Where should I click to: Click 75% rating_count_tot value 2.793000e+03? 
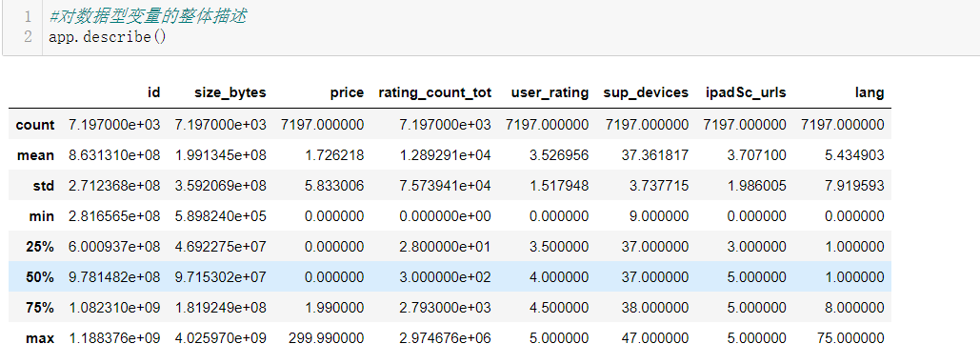[446, 309]
